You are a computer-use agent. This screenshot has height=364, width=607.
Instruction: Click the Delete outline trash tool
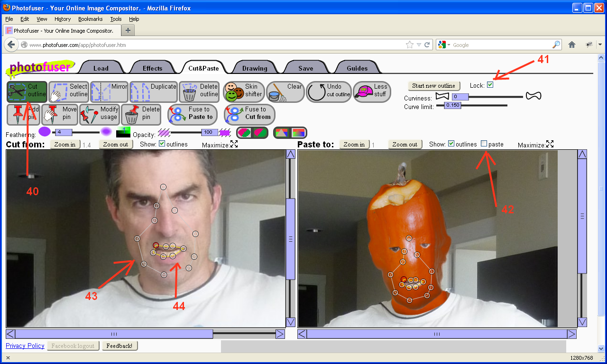point(199,92)
